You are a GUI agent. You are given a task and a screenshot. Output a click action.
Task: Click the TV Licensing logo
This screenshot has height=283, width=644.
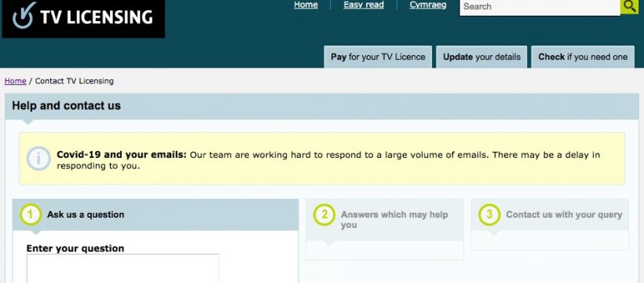(x=83, y=18)
